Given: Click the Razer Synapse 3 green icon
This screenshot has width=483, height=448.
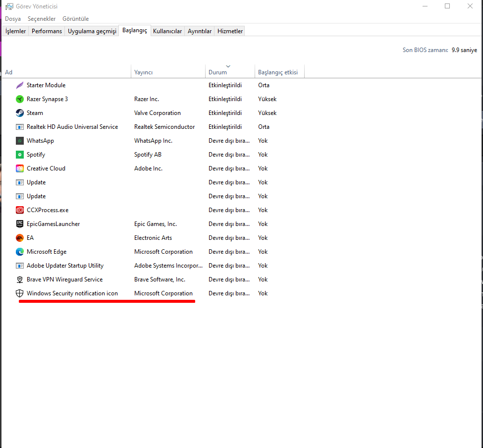Looking at the screenshot, I should [x=20, y=99].
